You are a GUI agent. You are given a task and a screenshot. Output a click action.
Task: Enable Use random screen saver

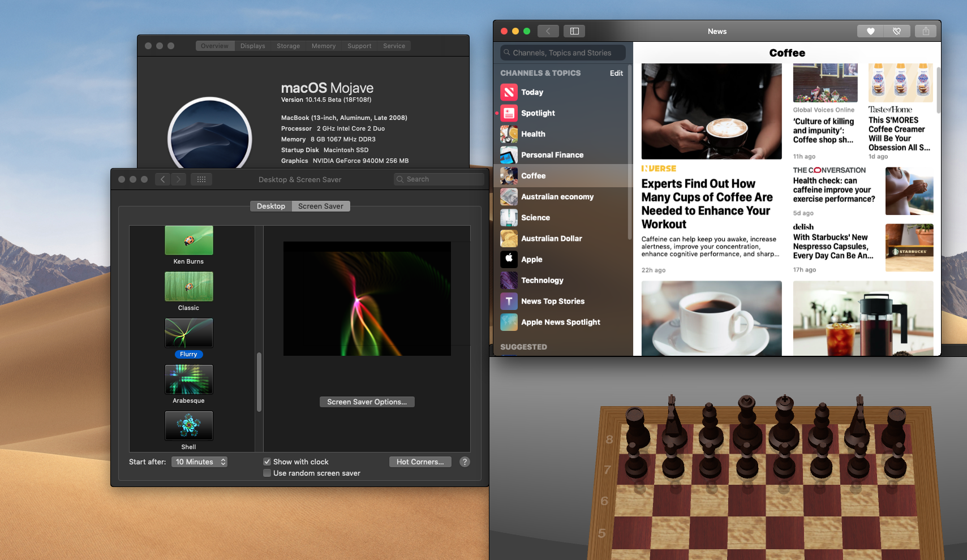click(x=267, y=473)
